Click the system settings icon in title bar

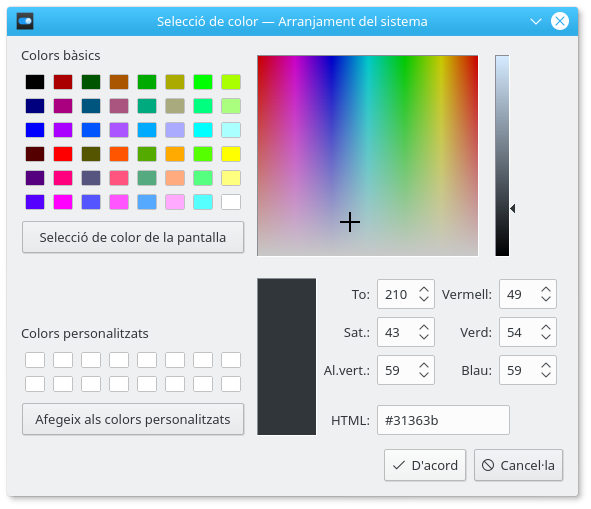pos(25,21)
